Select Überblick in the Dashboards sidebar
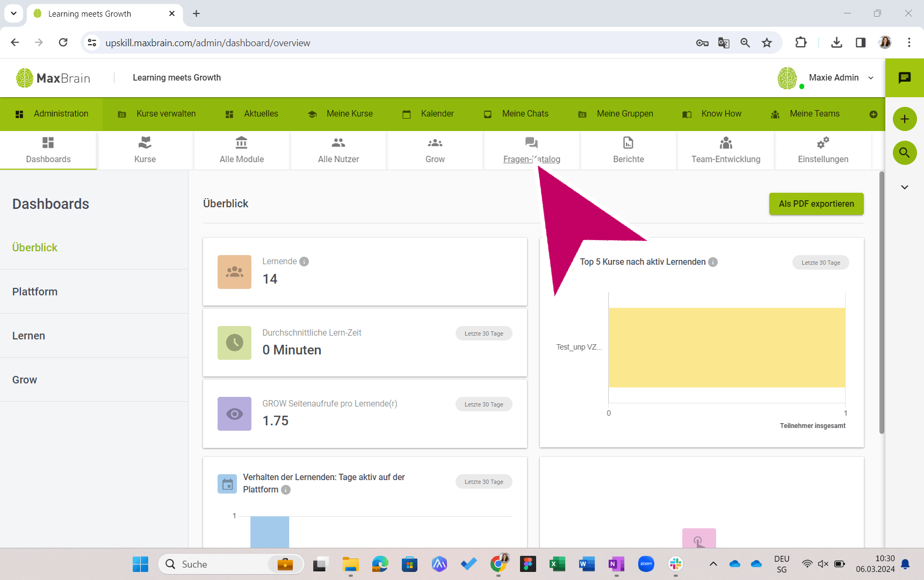This screenshot has height=580, width=924. coord(35,248)
